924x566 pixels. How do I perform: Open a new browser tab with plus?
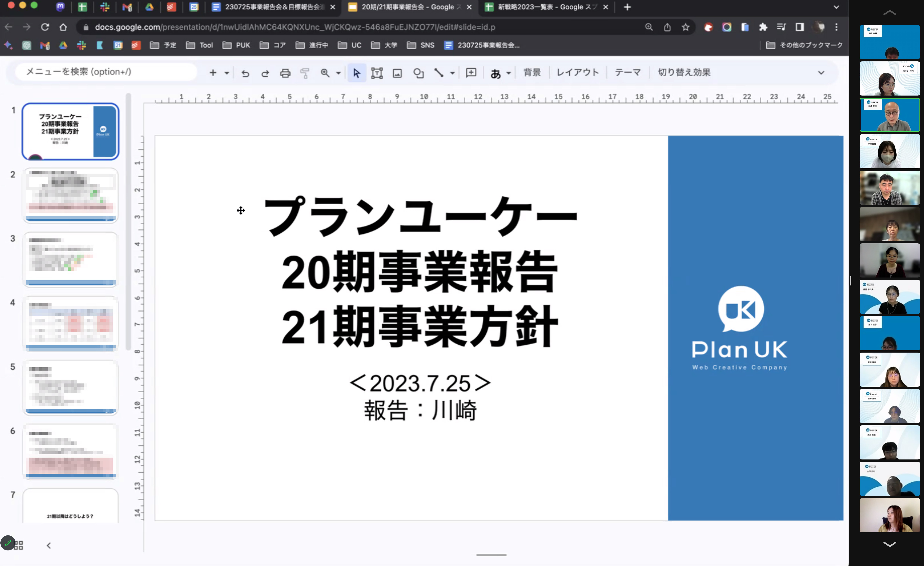coord(627,7)
